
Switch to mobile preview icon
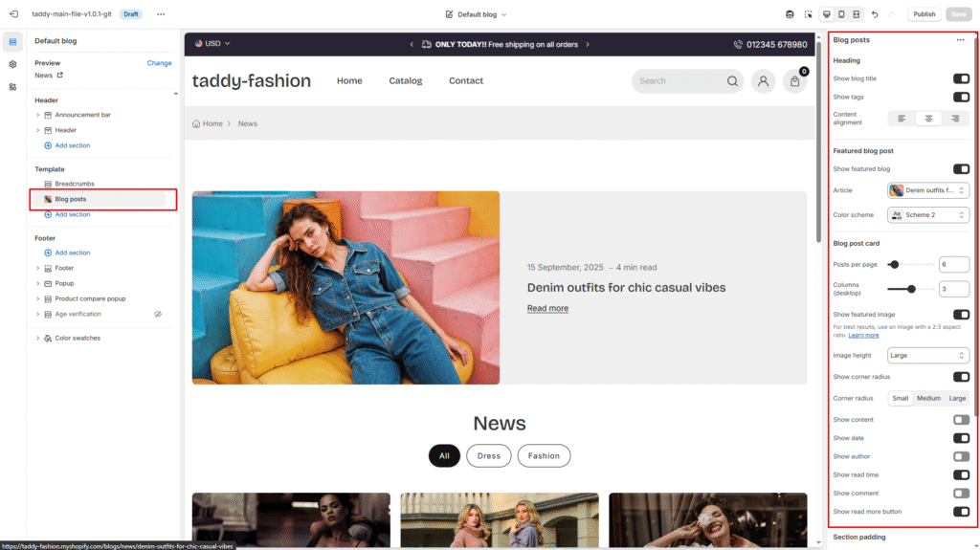(841, 14)
